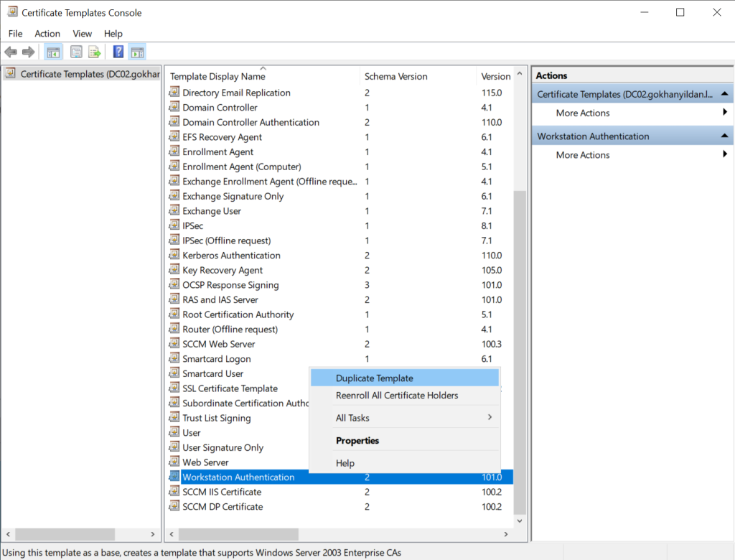Image resolution: width=735 pixels, height=560 pixels.
Task: Click the OCSP Response Signing template icon
Action: coord(174,284)
